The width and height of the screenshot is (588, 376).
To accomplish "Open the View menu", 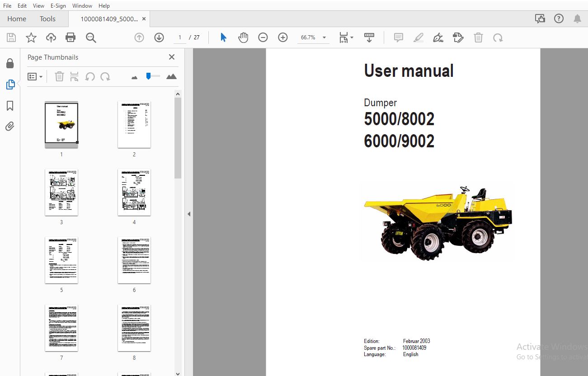I will [x=39, y=6].
